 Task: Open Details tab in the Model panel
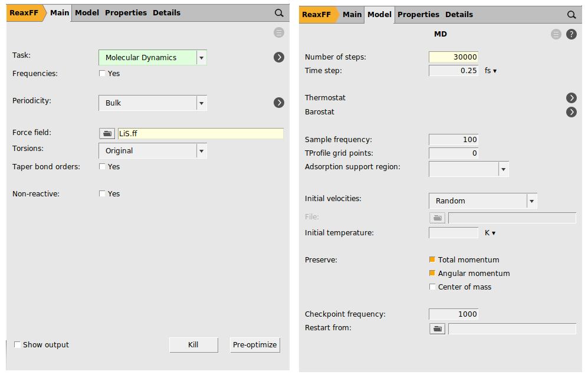click(459, 15)
